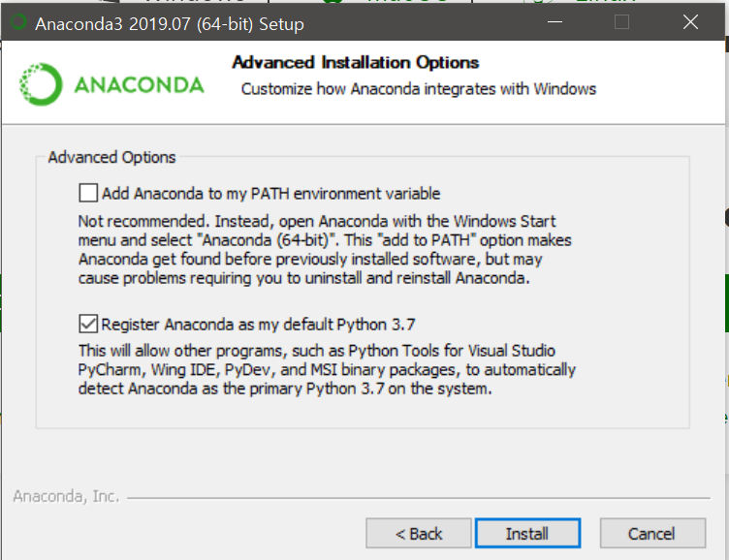
Task: Click the green Anaconda ring logo
Action: click(x=41, y=84)
